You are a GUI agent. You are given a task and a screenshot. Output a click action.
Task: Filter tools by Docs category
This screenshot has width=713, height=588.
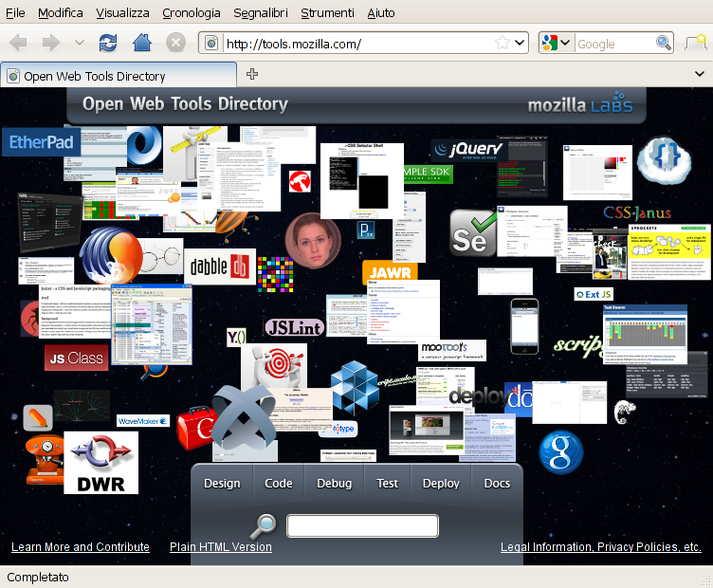coord(497,483)
